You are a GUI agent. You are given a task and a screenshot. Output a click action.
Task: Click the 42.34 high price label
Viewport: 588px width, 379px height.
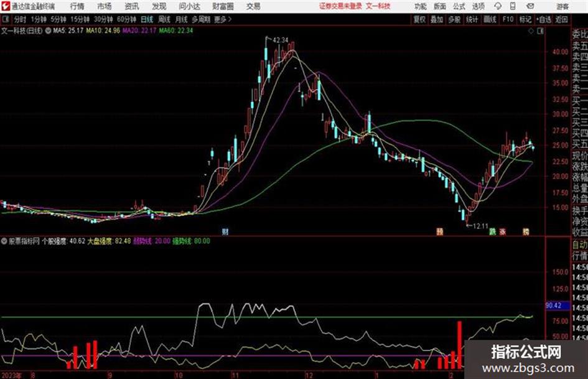click(281, 40)
